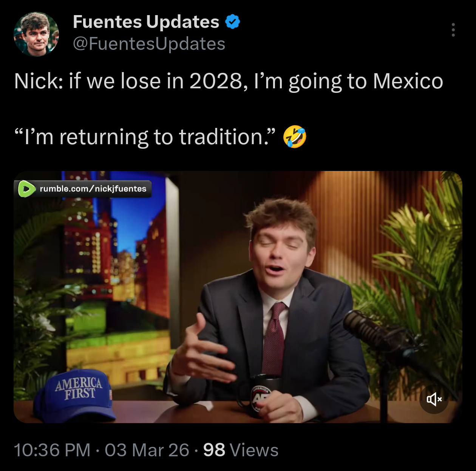Image resolution: width=476 pixels, height=471 pixels.
Task: Unmute the video with the speaker icon
Action: pyautogui.click(x=434, y=399)
